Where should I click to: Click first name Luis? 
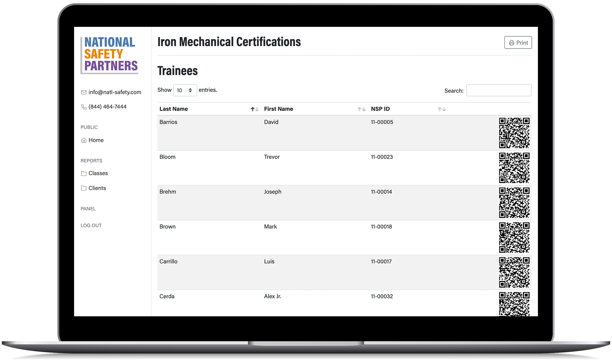coord(269,261)
